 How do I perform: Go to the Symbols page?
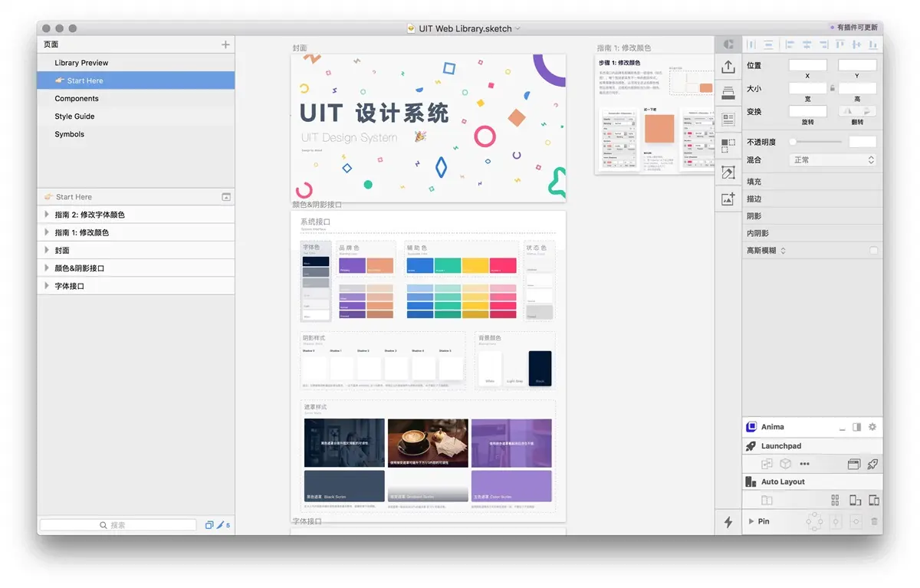point(136,134)
